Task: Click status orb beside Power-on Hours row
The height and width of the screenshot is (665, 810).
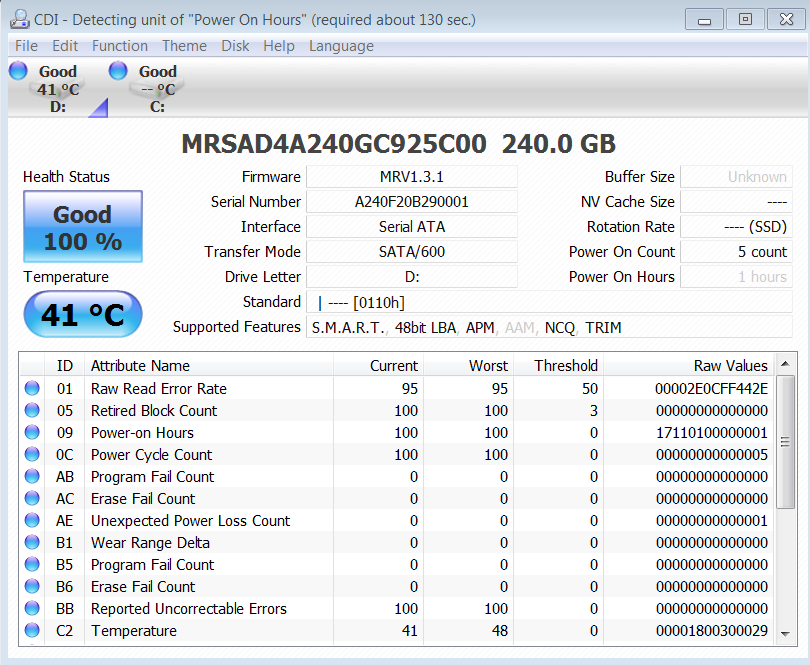Action: [32, 433]
